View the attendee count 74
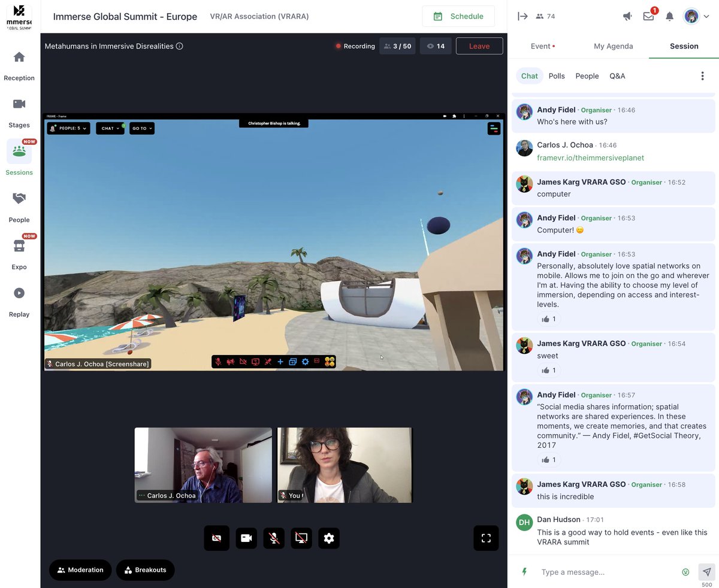This screenshot has width=719, height=588. (545, 16)
